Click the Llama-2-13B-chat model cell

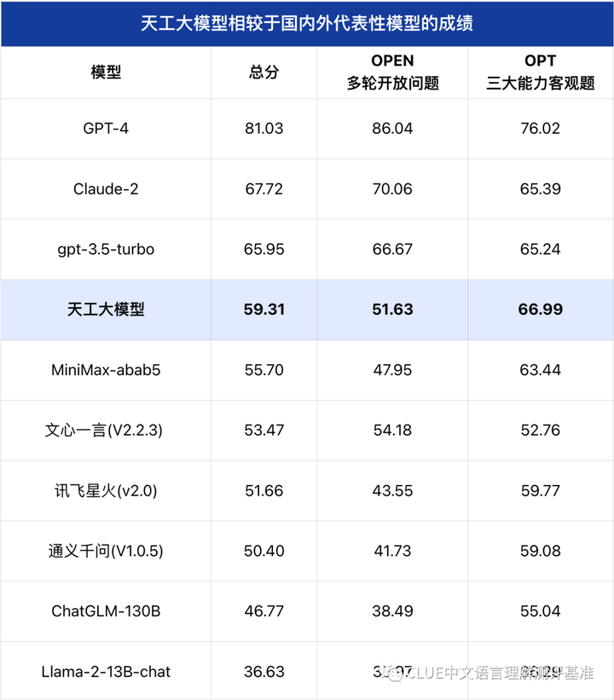[106, 672]
